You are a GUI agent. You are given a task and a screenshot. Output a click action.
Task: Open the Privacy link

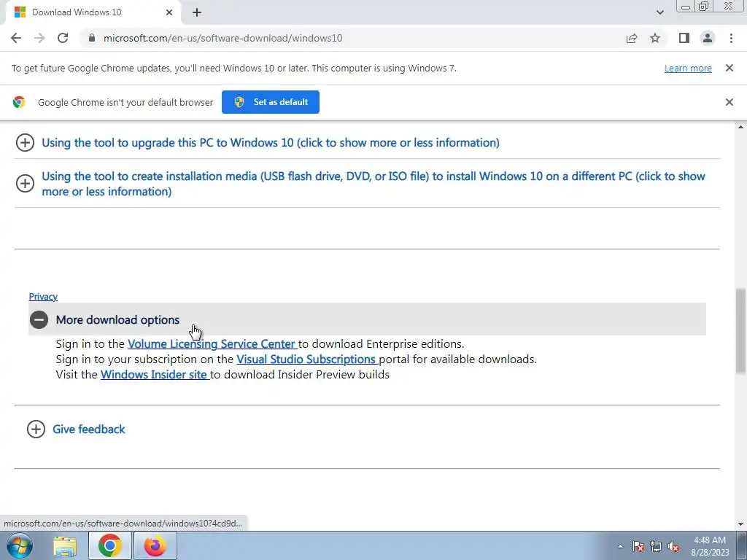click(43, 297)
